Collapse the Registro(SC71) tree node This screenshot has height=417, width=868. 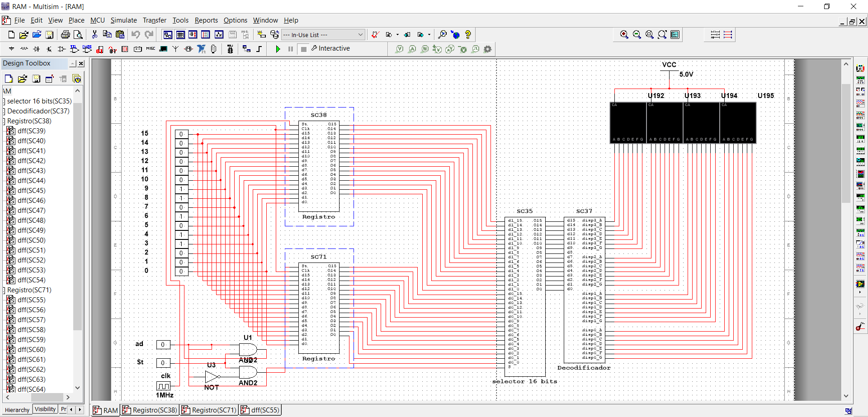(x=4, y=290)
